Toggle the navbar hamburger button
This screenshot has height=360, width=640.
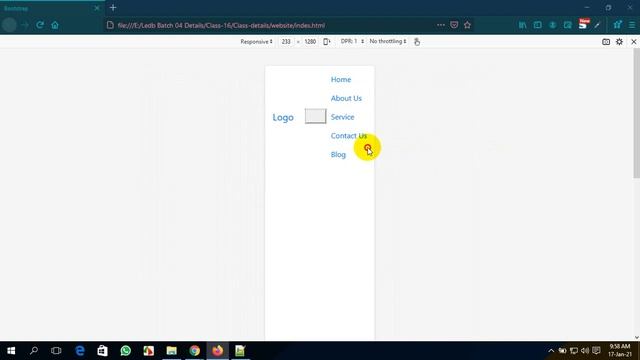pyautogui.click(x=316, y=116)
